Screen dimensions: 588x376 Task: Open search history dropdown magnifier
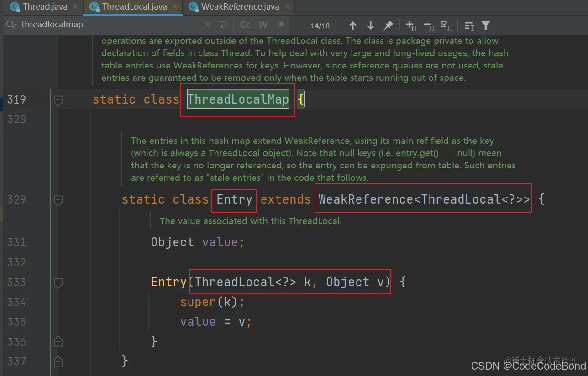[x=12, y=25]
